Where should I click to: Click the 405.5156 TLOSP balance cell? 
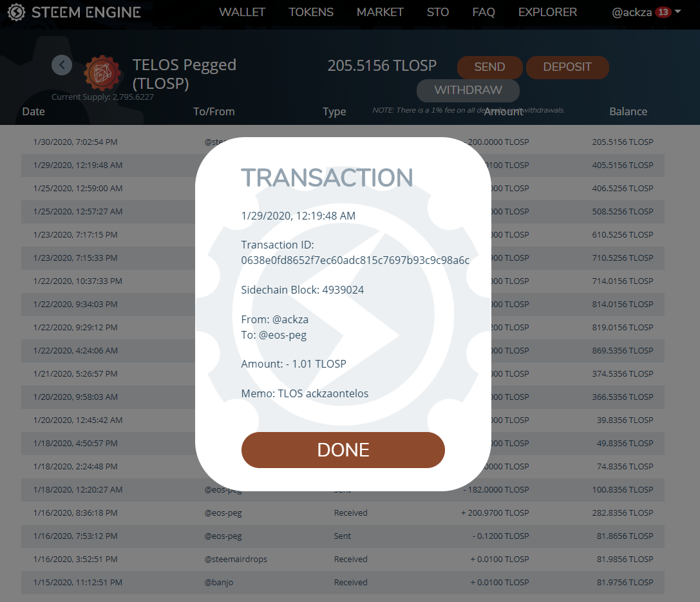[622, 165]
